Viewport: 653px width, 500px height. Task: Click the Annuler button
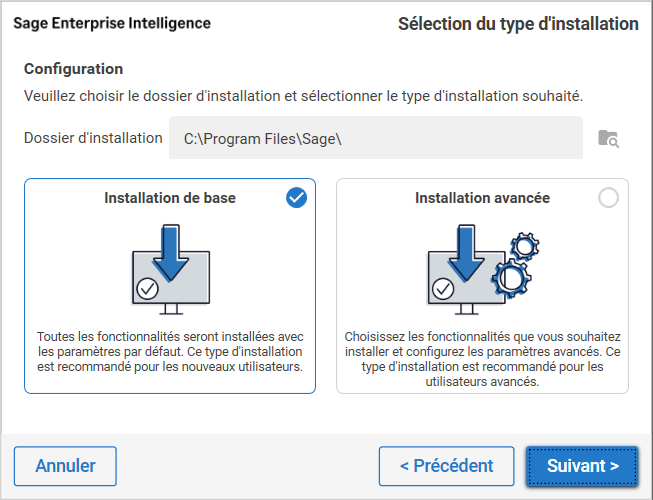65,466
